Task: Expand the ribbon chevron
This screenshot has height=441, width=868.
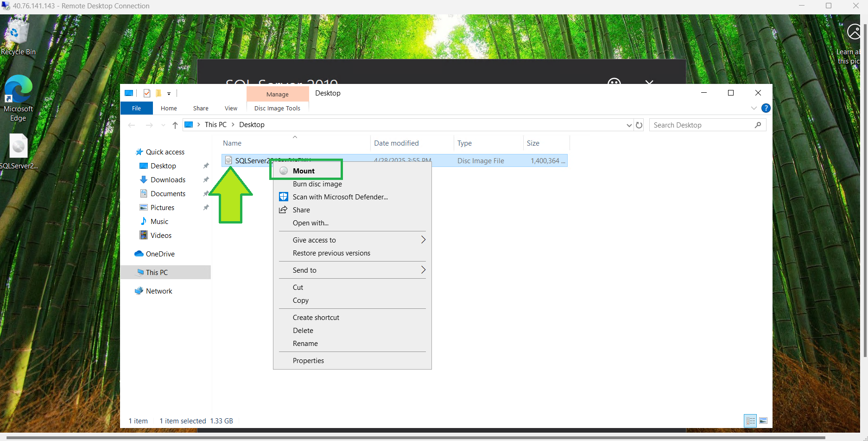Action: pos(754,108)
